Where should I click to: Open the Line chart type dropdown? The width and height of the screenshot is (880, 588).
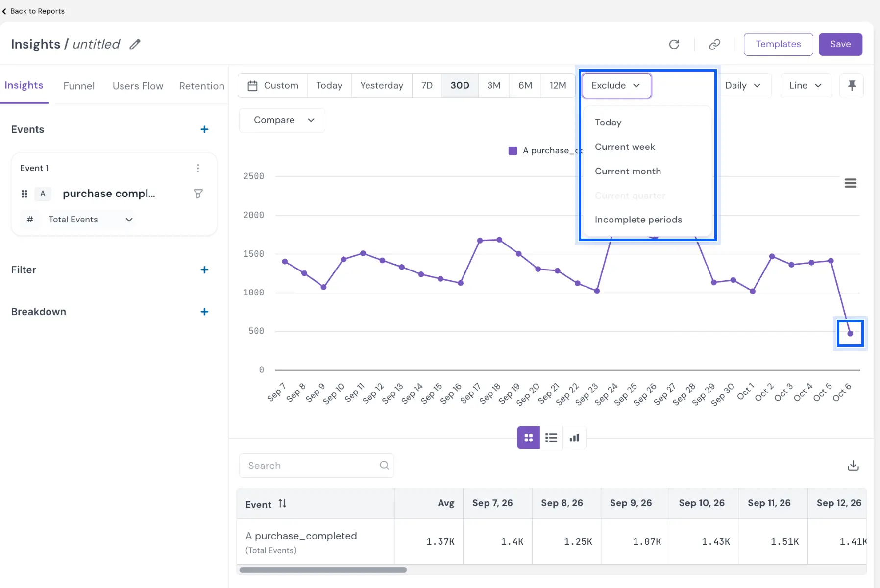pyautogui.click(x=806, y=86)
